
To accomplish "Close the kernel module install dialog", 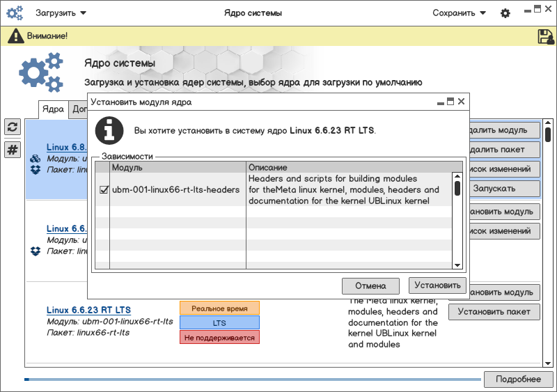I will tap(461, 102).
